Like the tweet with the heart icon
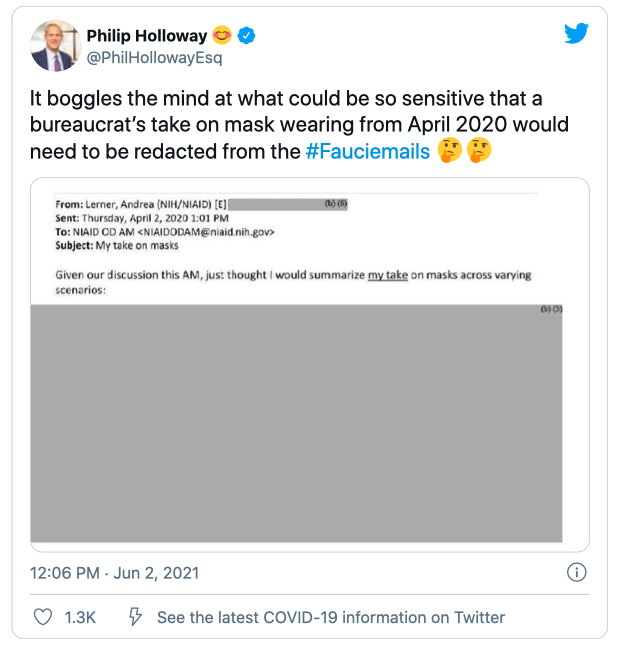The image size is (617, 647). 43,617
